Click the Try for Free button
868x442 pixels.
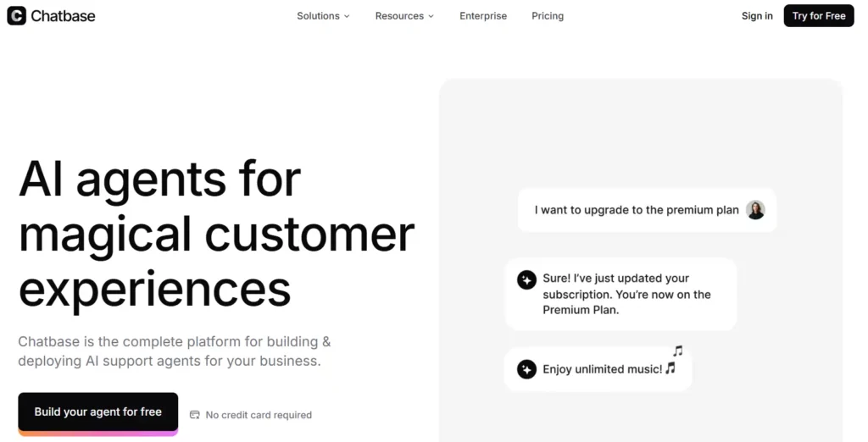point(819,16)
